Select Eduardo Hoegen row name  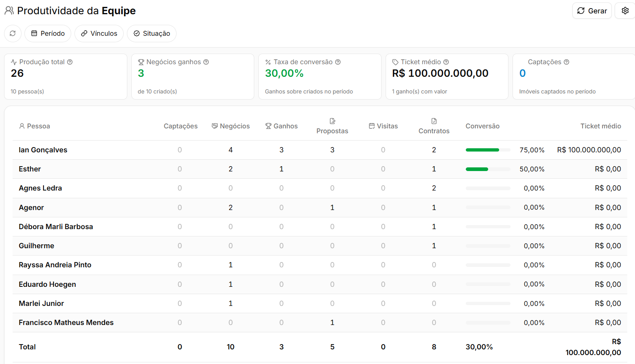click(47, 284)
